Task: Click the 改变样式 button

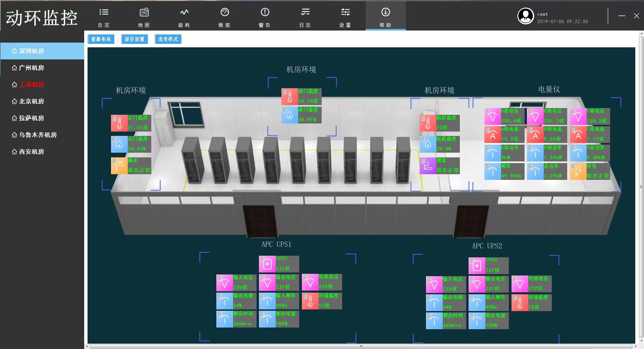Action: coord(168,39)
